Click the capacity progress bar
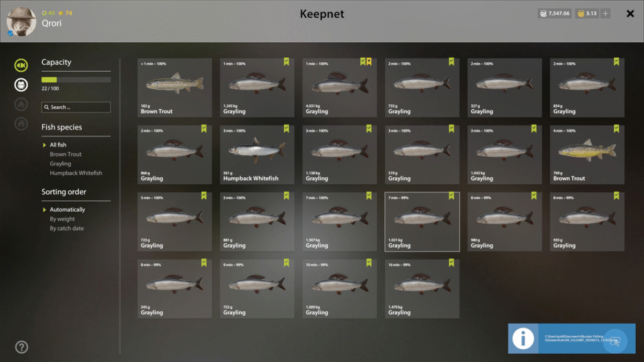644x362 pixels. 76,80
